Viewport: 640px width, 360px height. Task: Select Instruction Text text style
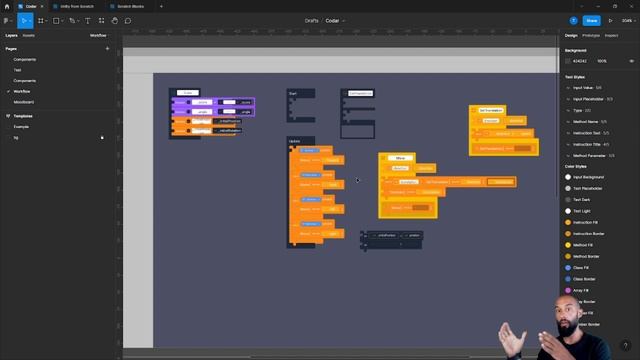(591, 133)
